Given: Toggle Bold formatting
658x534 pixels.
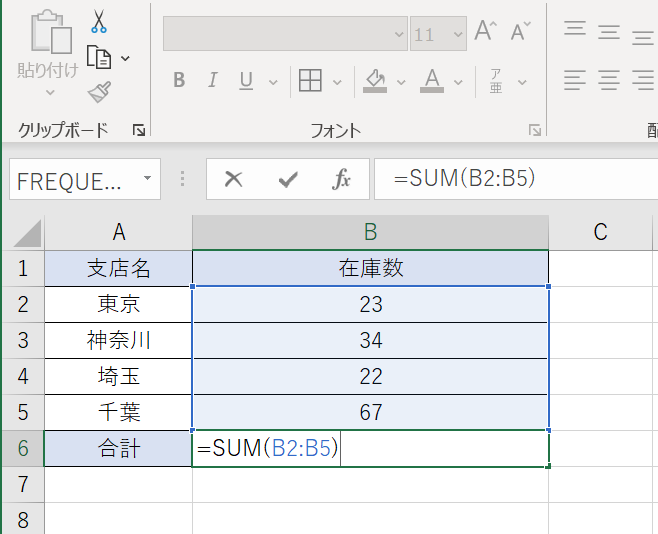Looking at the screenshot, I should pos(179,80).
